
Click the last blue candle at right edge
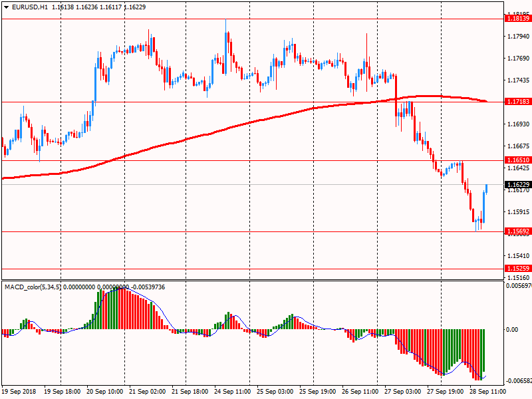487,189
